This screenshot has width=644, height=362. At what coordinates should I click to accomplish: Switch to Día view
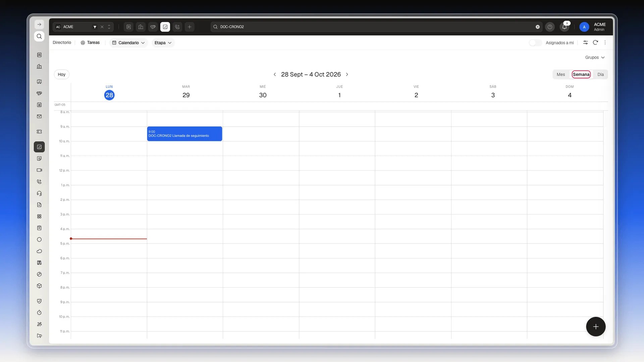click(600, 74)
